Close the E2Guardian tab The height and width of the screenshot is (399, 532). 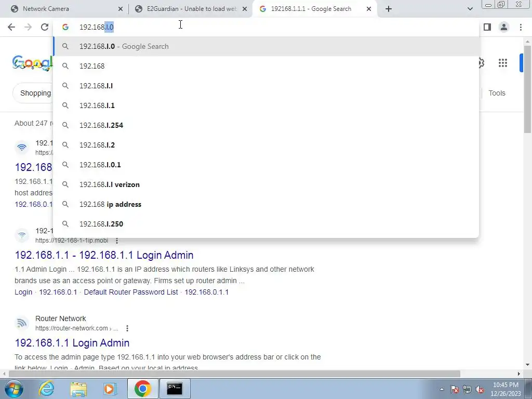245,9
